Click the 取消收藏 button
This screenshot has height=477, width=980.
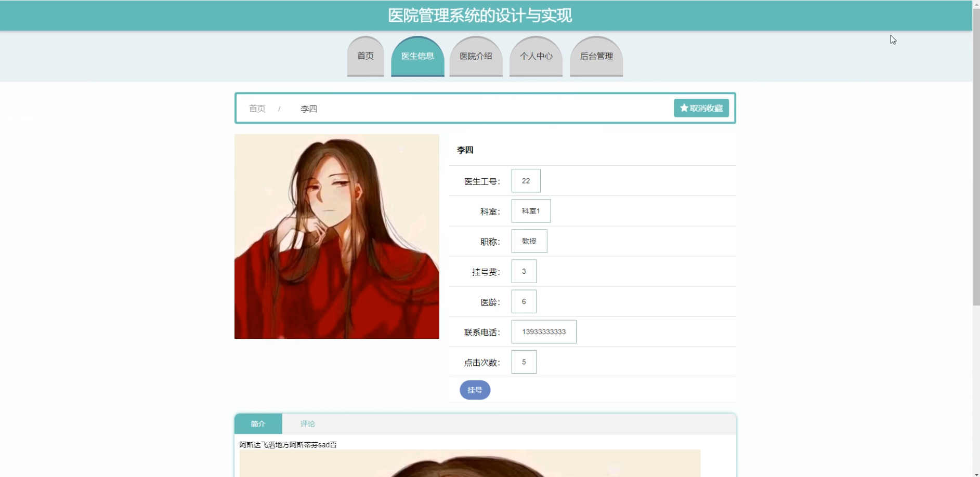click(x=701, y=108)
